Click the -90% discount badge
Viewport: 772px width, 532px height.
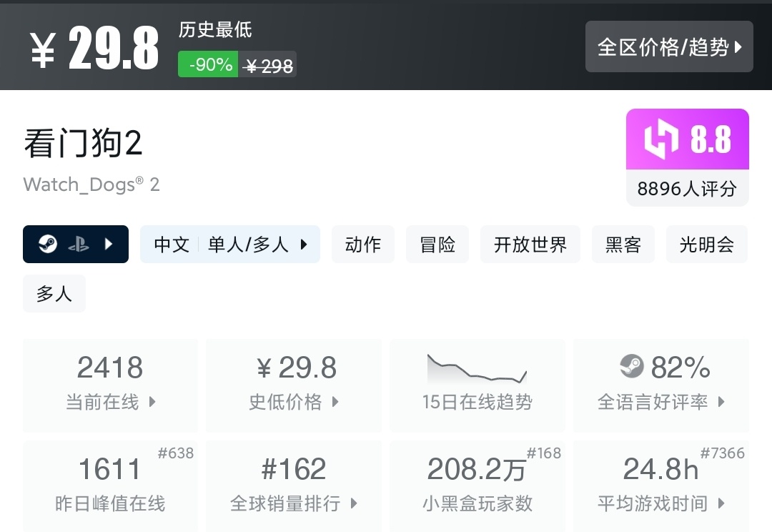[207, 64]
